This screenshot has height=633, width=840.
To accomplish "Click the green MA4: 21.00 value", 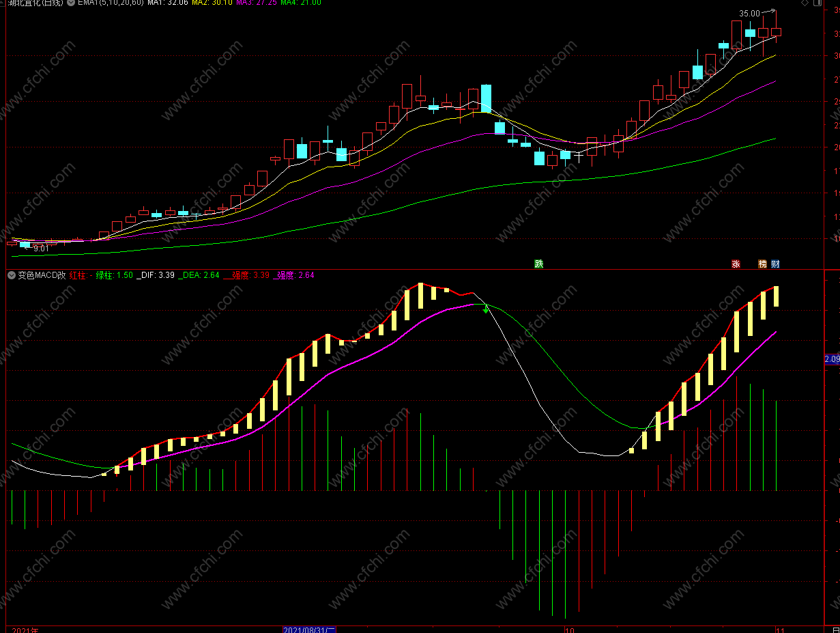I will (x=300, y=3).
